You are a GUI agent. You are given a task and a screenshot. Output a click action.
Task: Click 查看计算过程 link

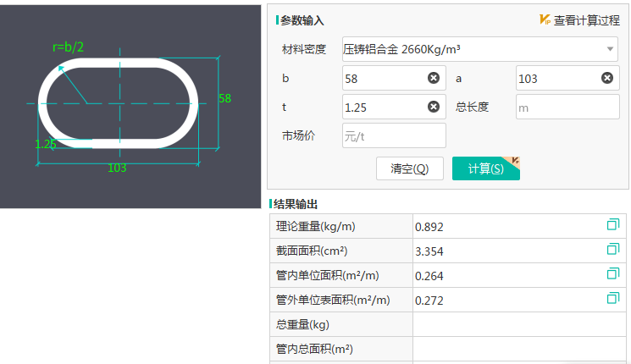pos(587,20)
